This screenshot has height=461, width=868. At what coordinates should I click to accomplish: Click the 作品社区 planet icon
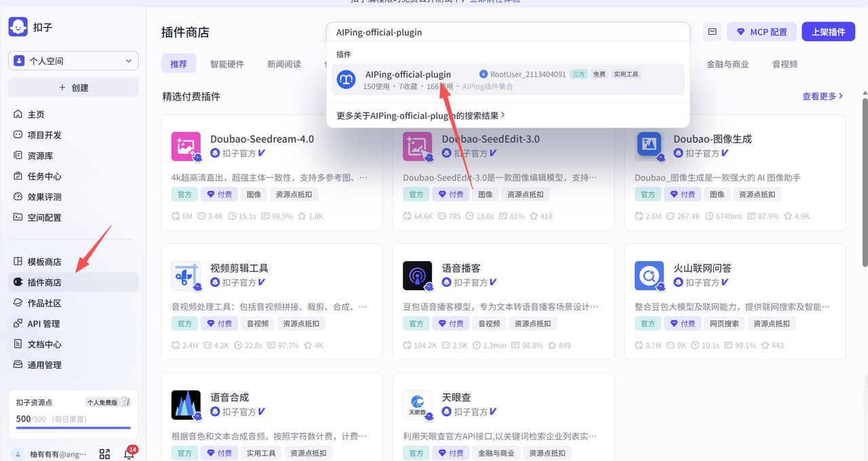(18, 303)
